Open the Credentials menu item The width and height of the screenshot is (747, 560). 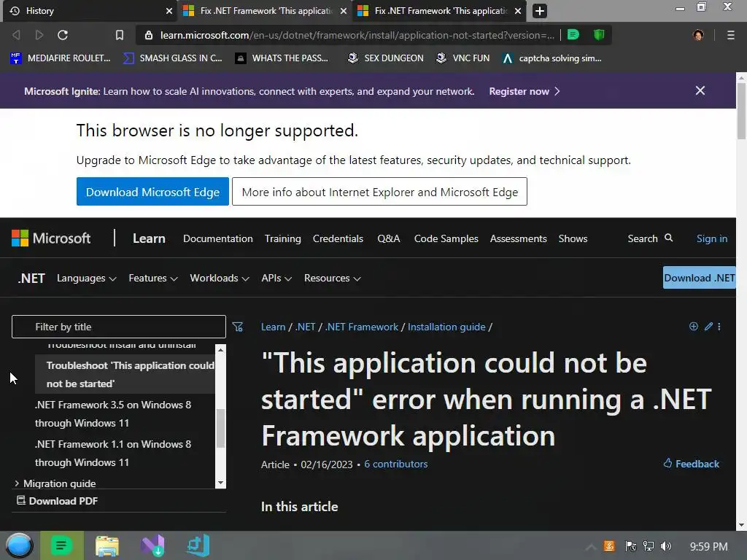point(338,238)
